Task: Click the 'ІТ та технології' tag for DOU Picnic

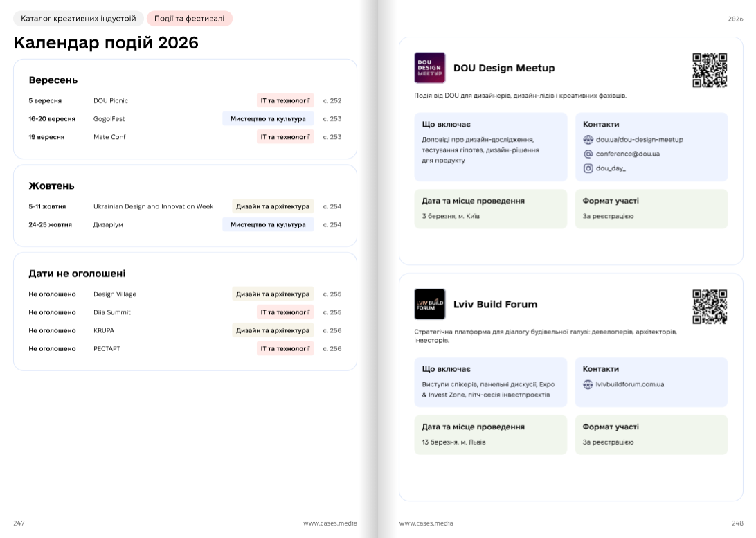Action: pos(285,101)
